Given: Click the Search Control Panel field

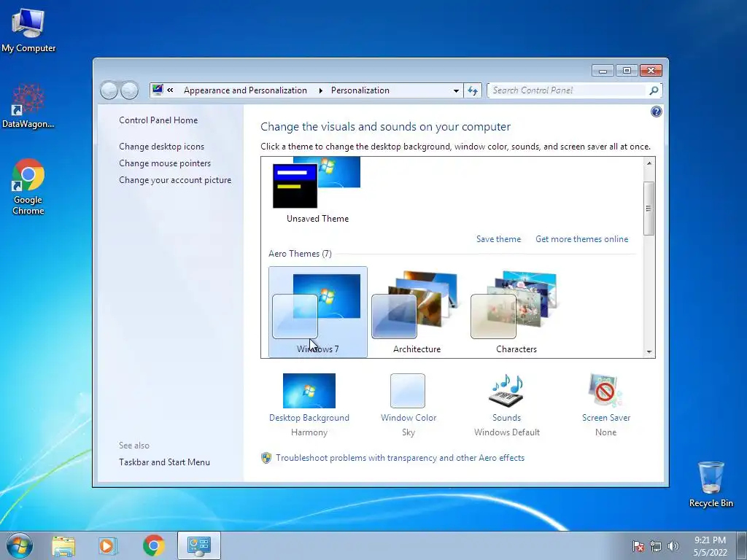Looking at the screenshot, I should tap(567, 90).
